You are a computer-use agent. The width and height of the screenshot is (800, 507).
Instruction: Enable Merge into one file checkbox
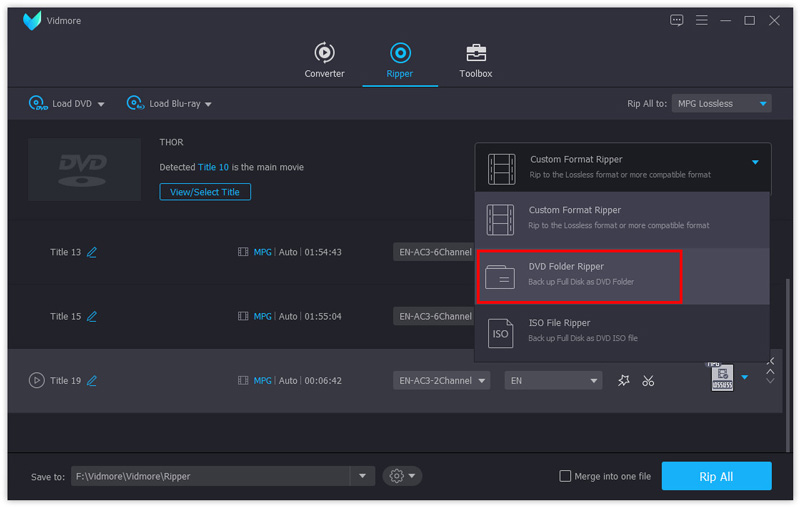(x=566, y=477)
